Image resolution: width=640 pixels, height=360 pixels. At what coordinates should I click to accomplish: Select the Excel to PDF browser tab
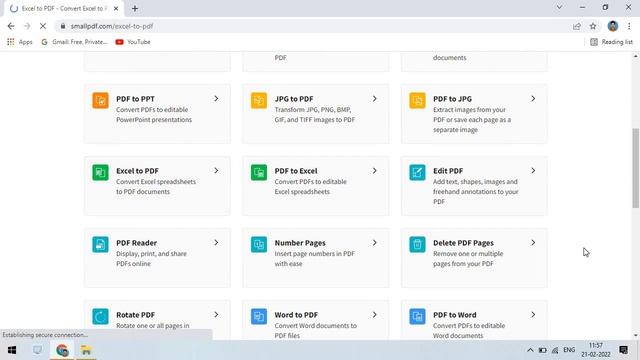click(64, 9)
